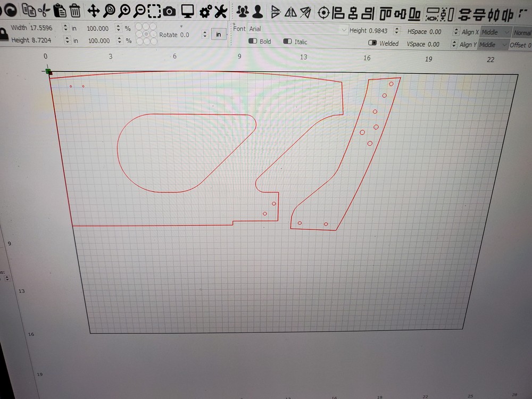Select the bottom-left anchor point radio
This screenshot has width=532, height=399.
click(x=139, y=41)
